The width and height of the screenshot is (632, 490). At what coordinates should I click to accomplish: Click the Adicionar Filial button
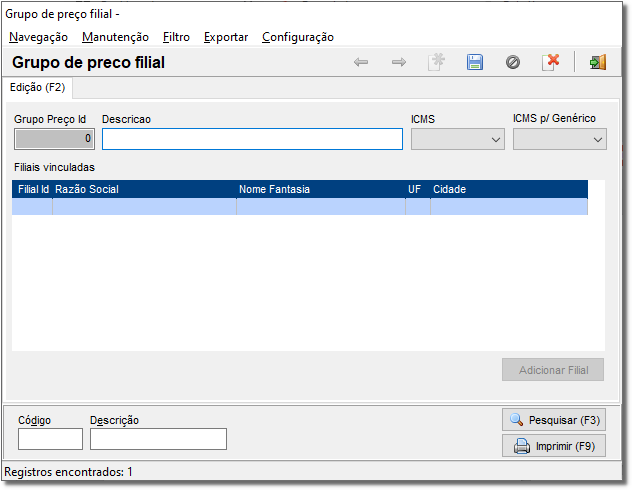(x=553, y=370)
